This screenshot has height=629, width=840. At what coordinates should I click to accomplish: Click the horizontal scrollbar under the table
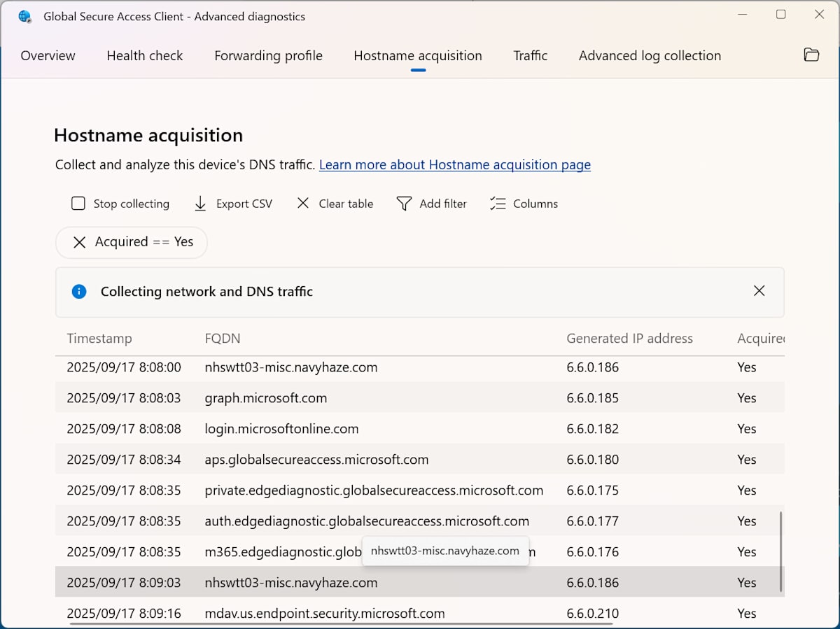(x=341, y=623)
